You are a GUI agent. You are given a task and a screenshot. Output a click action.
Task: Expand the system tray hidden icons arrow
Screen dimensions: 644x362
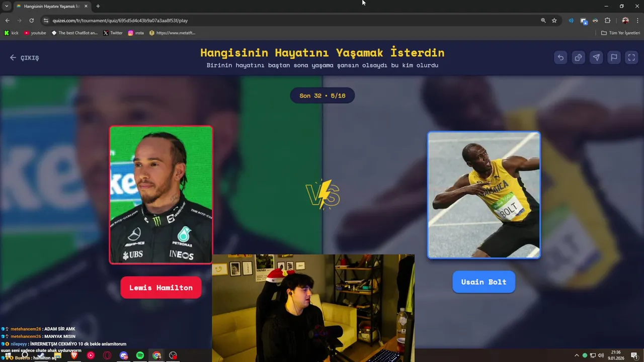coord(577,355)
